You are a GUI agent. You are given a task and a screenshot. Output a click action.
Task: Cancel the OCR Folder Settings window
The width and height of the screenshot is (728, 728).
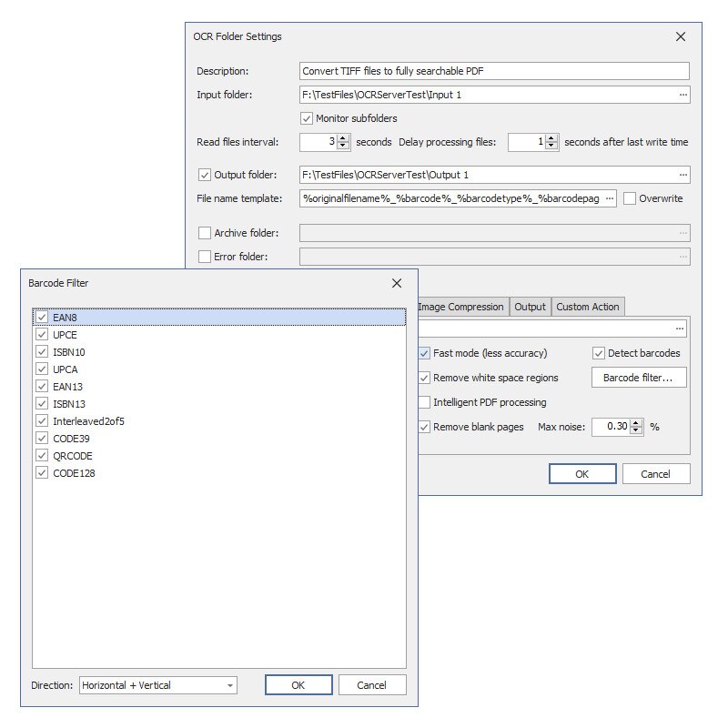coord(656,474)
